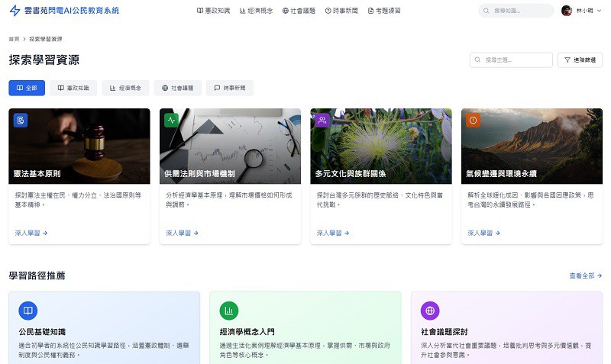Click 深入學習 link under 憲法基本原則
The image size is (611, 364).
pos(31,233)
